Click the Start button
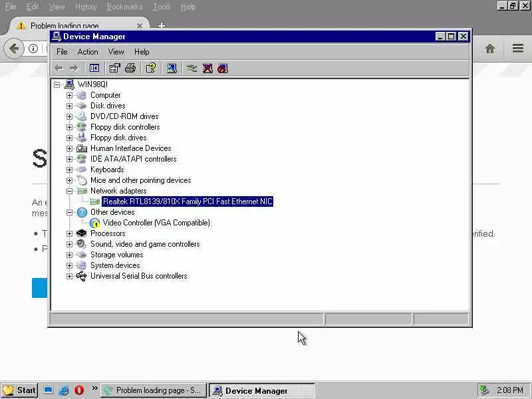Screen dimensions: 532x399 click(x=19, y=390)
